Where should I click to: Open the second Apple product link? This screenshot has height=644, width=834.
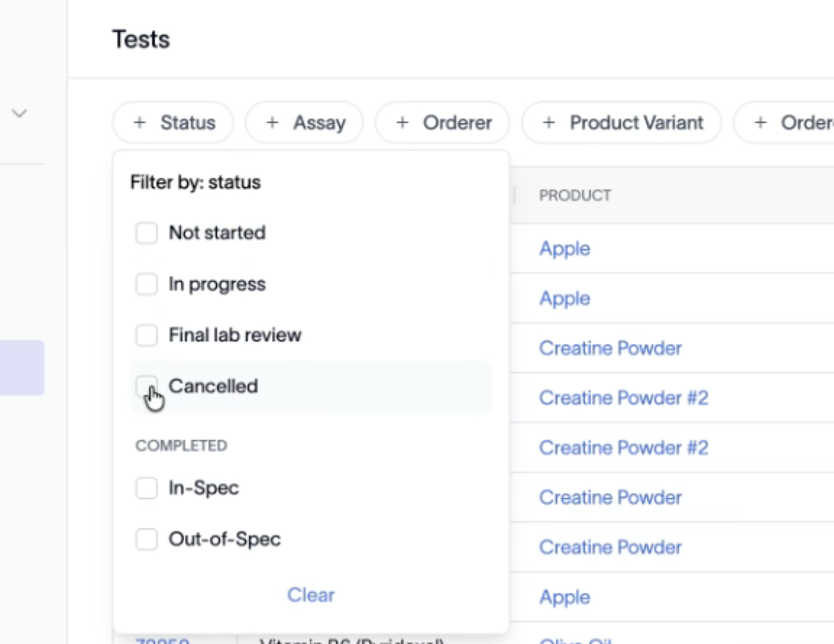pyautogui.click(x=565, y=299)
